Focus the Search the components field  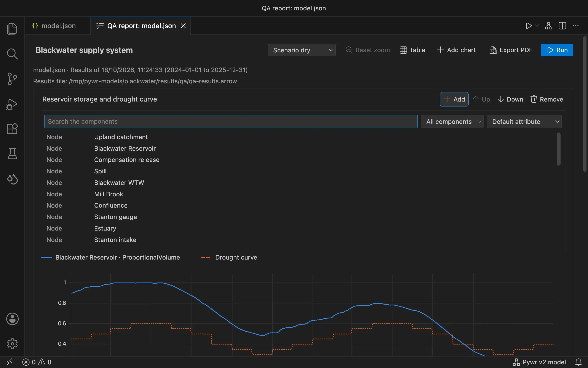point(231,121)
